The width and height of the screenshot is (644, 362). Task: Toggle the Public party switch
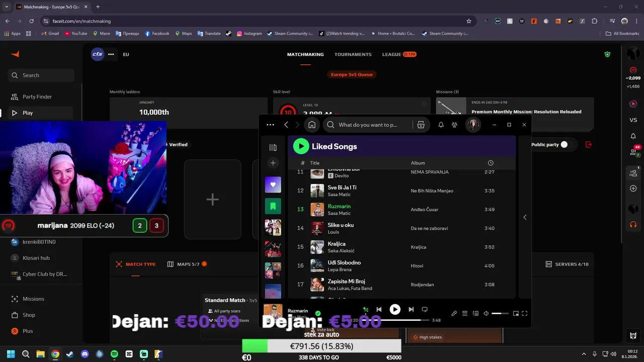click(x=564, y=144)
